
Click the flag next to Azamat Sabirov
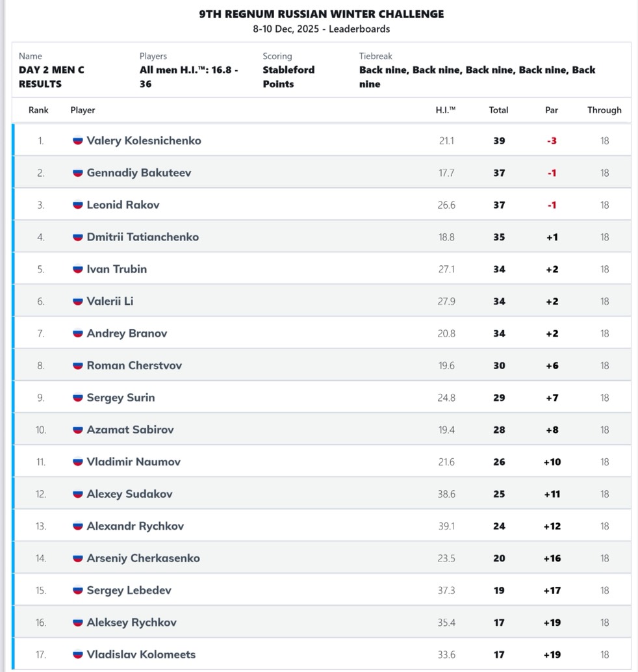point(77,430)
